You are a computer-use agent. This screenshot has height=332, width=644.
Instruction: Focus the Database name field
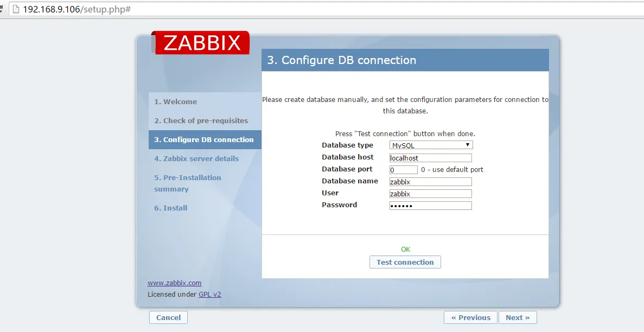click(x=430, y=182)
